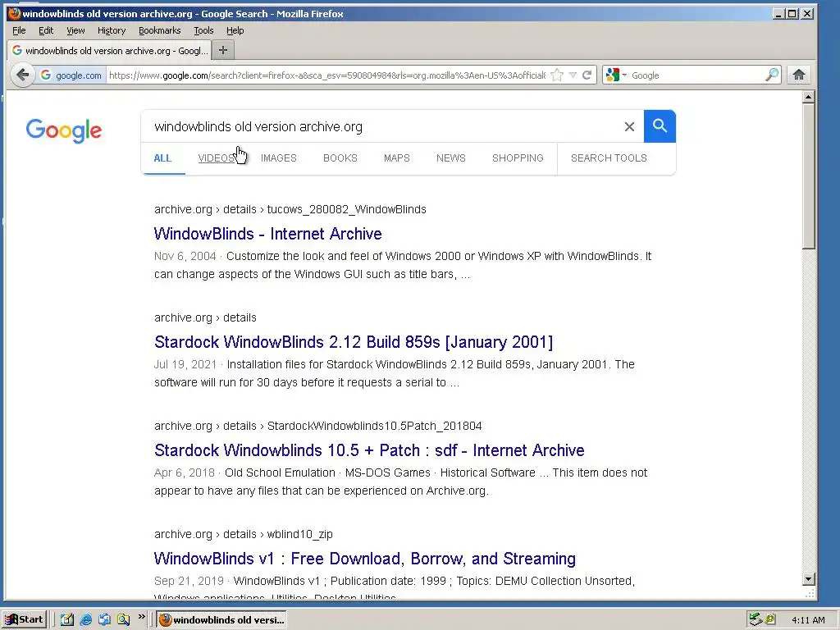840x630 pixels.
Task: Open the File menu
Action: point(19,30)
